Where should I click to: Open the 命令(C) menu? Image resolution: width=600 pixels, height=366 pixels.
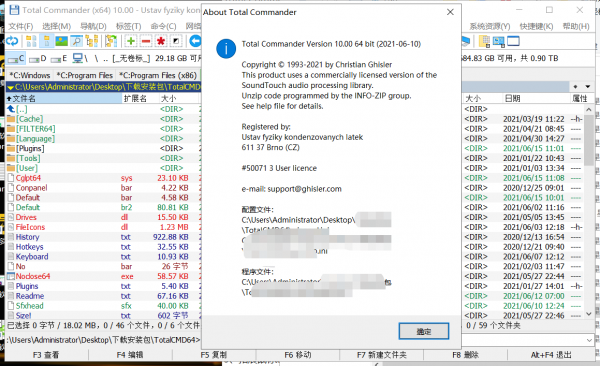point(163,26)
